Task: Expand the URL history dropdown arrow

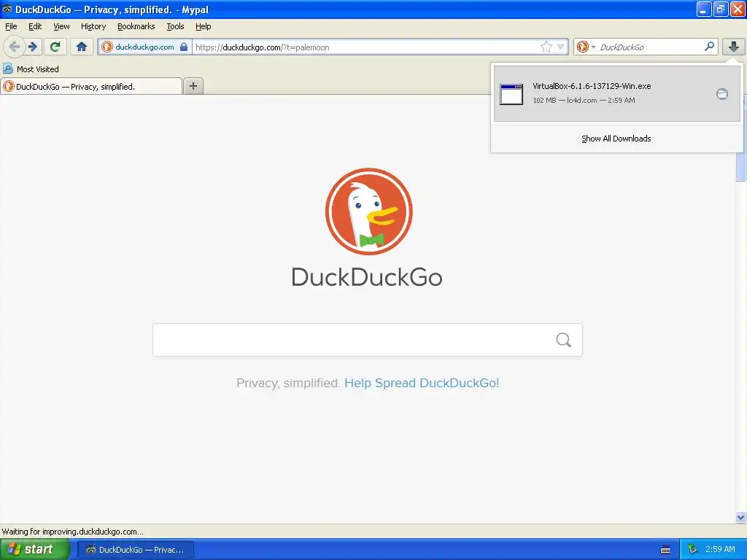Action: click(x=561, y=47)
